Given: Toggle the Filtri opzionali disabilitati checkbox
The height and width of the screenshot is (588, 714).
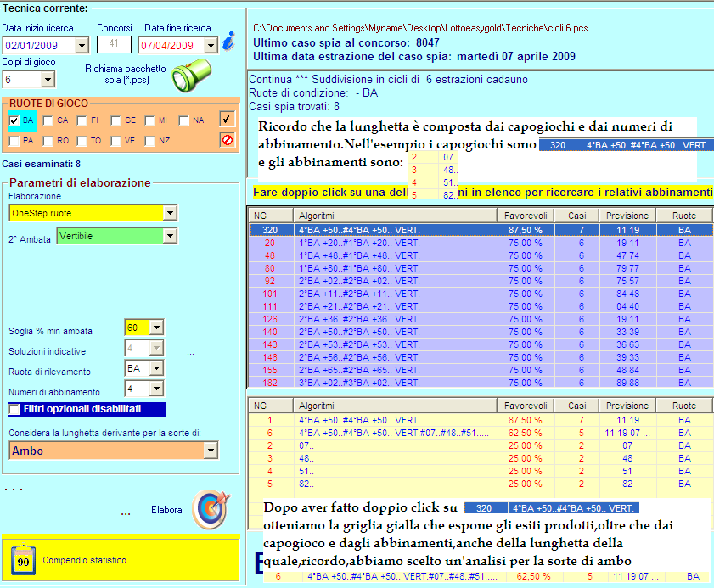Looking at the screenshot, I should tap(14, 409).
